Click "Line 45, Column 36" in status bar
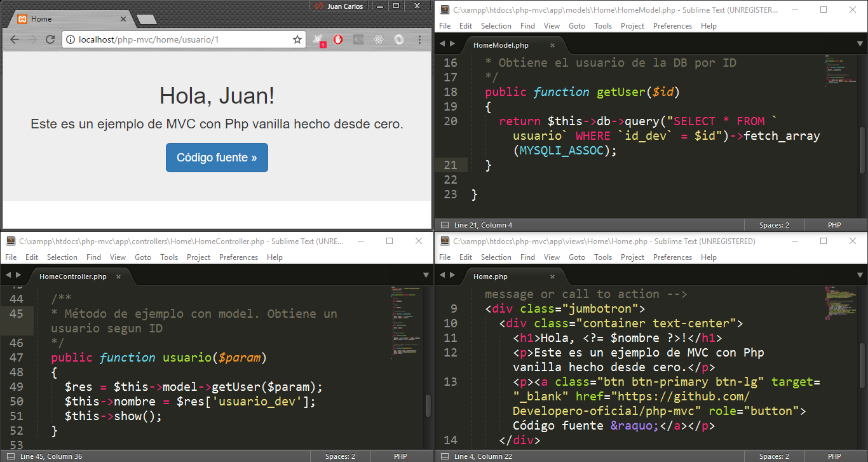This screenshot has height=462, width=868. tap(51, 456)
